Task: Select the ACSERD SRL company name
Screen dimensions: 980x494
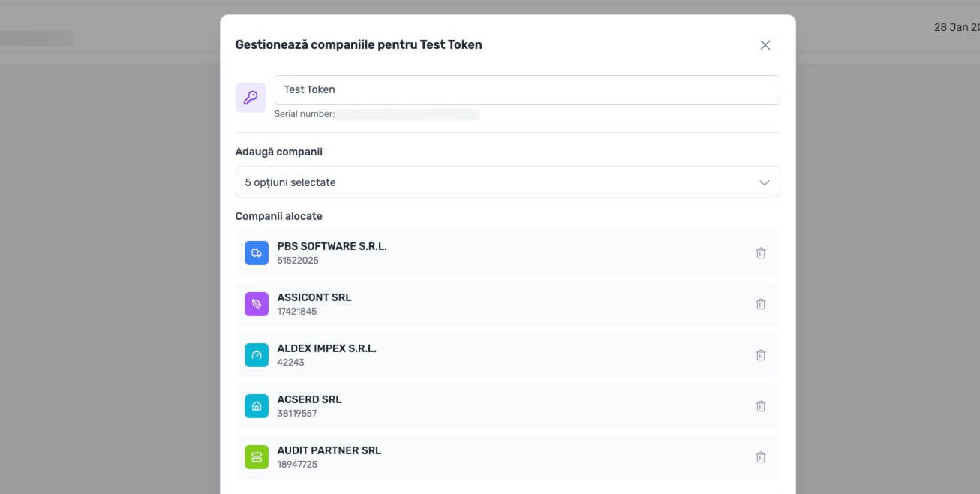Action: [x=310, y=399]
